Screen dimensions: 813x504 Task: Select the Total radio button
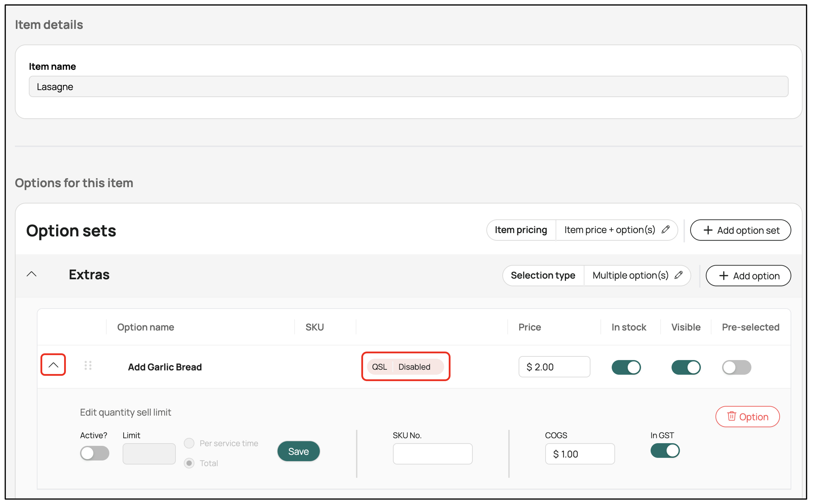point(189,463)
